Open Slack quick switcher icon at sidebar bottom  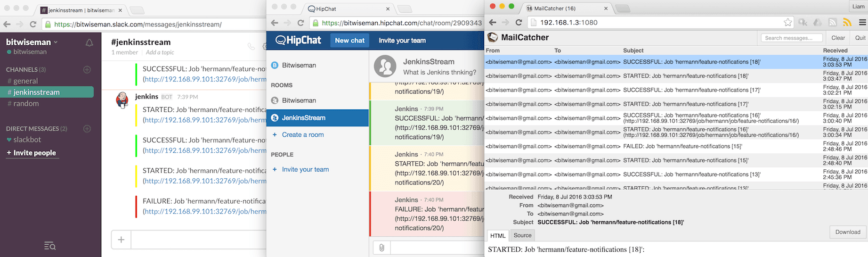pyautogui.click(x=50, y=245)
